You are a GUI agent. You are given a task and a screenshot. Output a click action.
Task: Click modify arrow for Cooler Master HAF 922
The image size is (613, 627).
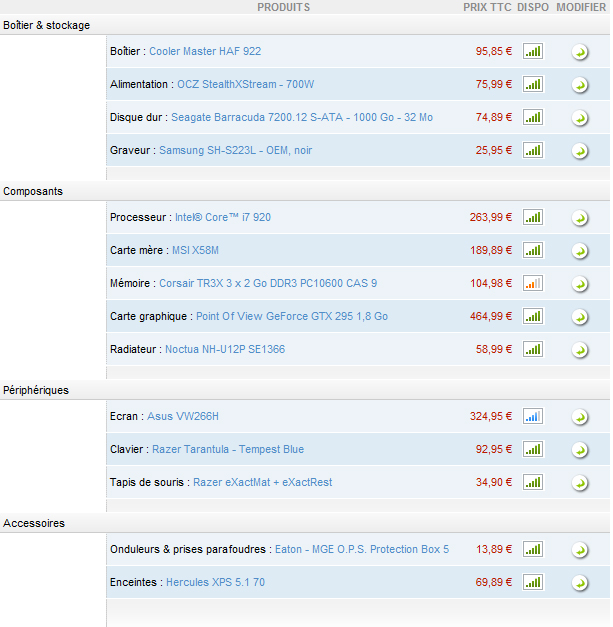click(580, 52)
